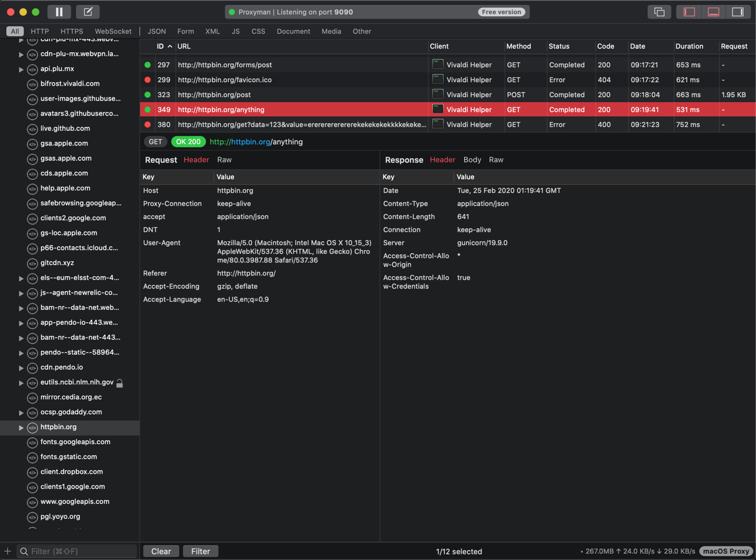
Task: Click the green status dot of request 297
Action: pos(147,65)
